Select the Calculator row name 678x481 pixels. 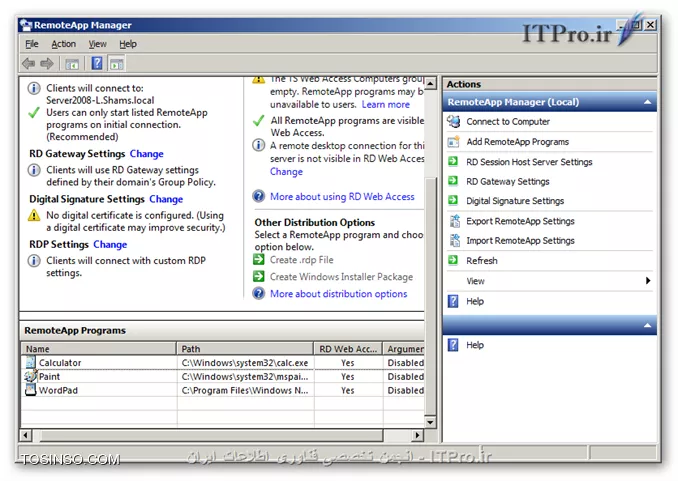(x=60, y=363)
